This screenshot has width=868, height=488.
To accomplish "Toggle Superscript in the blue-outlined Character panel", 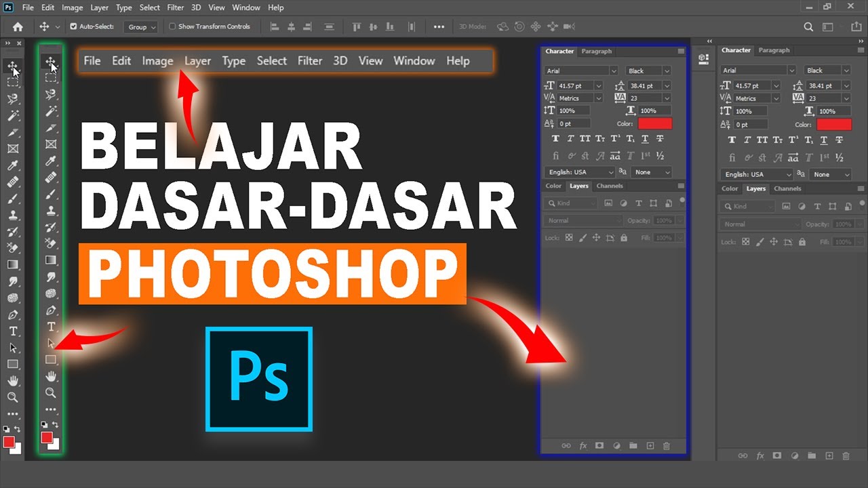I will 615,138.
